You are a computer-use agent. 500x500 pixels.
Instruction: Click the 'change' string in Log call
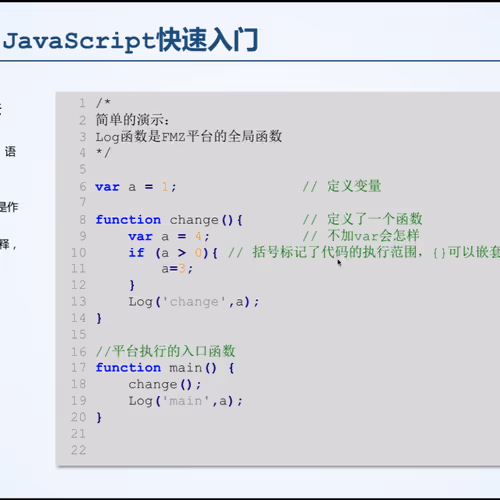click(x=194, y=302)
